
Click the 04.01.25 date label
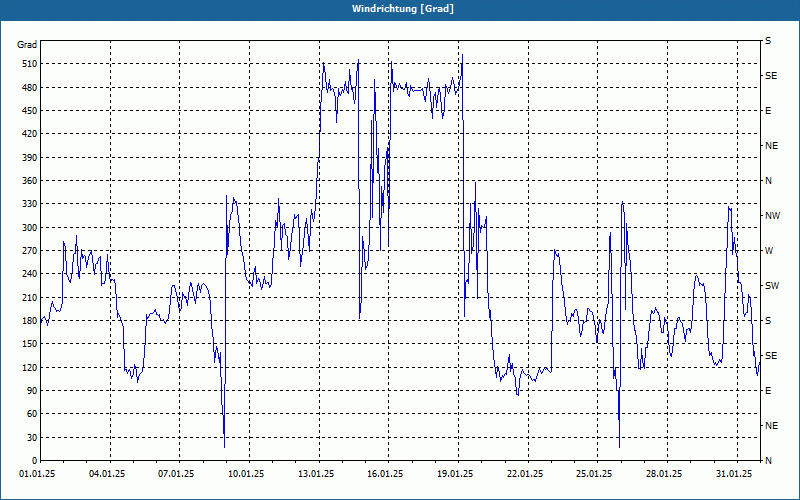(x=107, y=474)
